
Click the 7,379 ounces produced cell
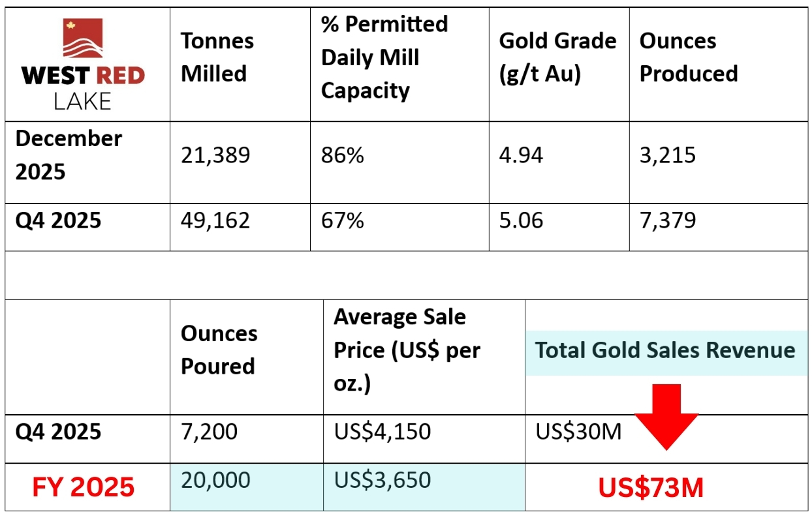pyautogui.click(x=667, y=220)
